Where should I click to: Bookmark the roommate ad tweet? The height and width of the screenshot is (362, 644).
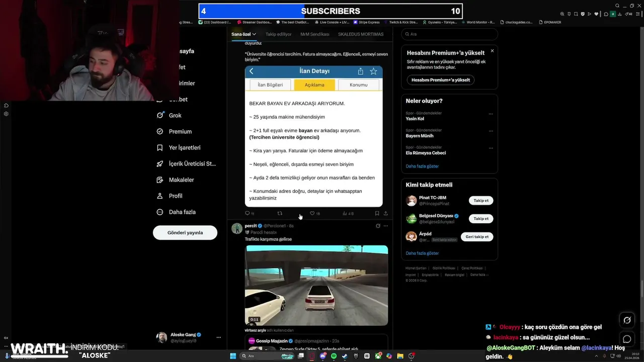tap(377, 213)
